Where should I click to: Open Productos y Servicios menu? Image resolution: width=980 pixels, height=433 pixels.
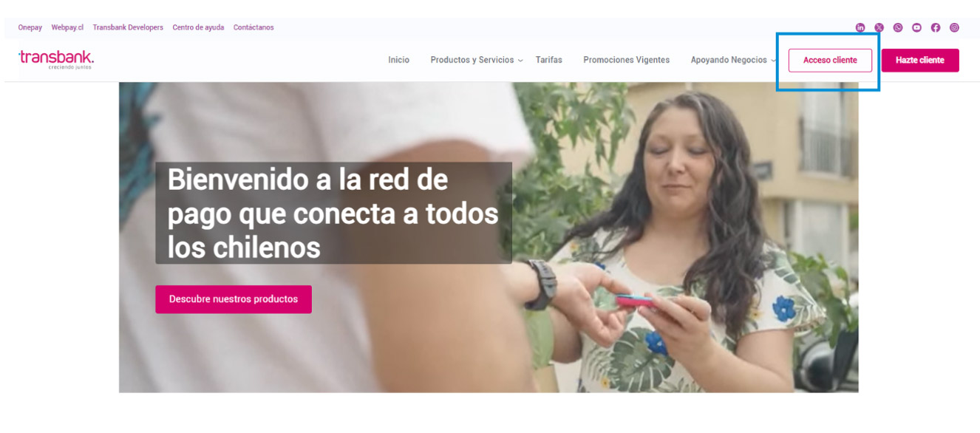[472, 60]
